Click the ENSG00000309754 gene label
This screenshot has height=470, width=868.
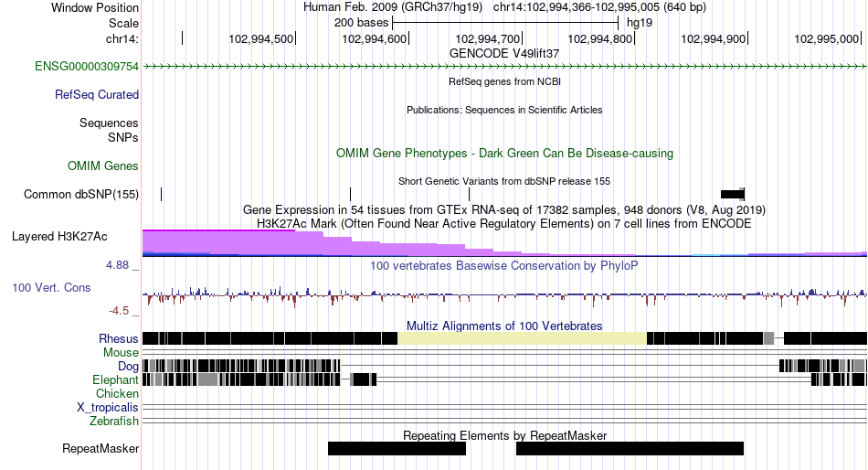pyautogui.click(x=87, y=67)
